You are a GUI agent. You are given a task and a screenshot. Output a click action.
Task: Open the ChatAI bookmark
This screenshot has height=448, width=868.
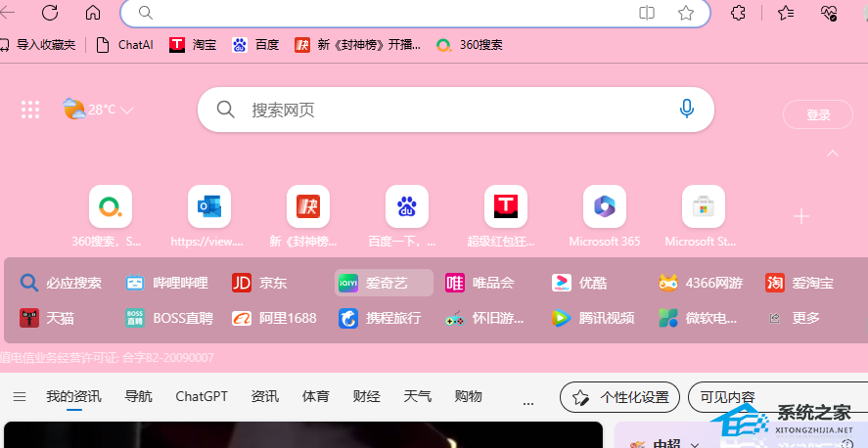(124, 45)
